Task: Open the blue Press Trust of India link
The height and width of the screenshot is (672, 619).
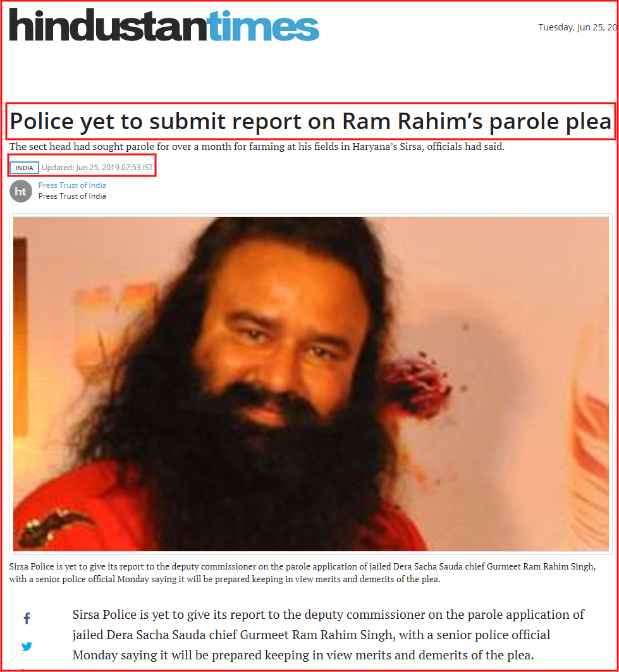Action: [x=72, y=185]
